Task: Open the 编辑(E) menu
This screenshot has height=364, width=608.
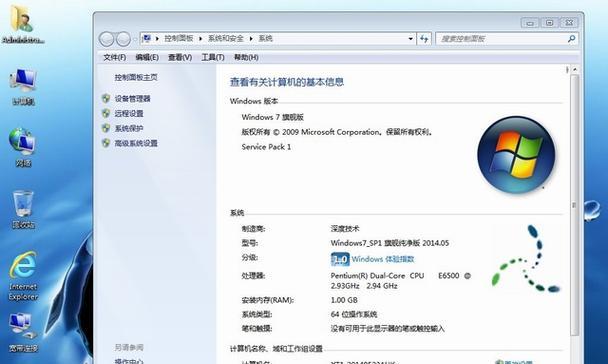Action: click(x=147, y=57)
